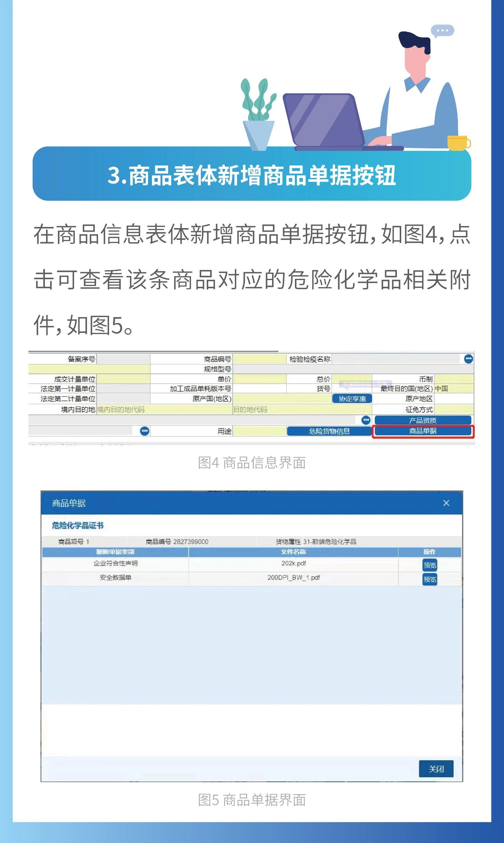Click the 境内目的地代码 input field
The width and height of the screenshot is (504, 843).
164,410
